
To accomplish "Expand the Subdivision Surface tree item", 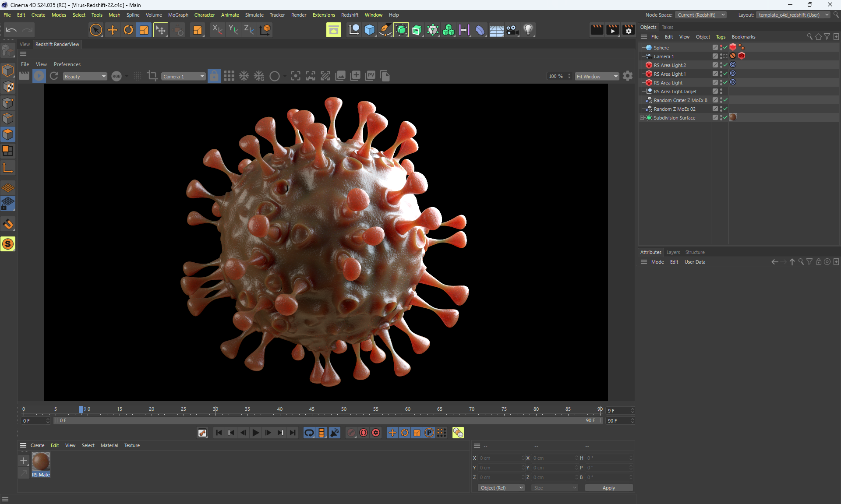I will (x=642, y=117).
